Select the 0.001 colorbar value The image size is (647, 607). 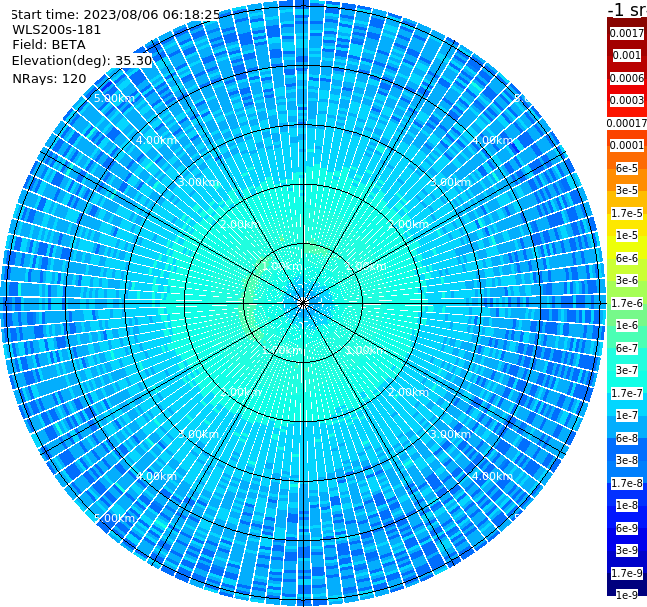click(627, 55)
